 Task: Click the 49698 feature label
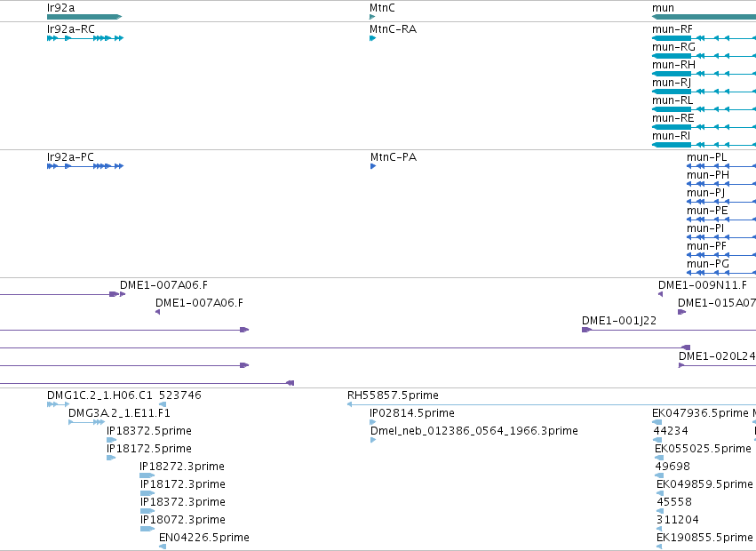672,467
